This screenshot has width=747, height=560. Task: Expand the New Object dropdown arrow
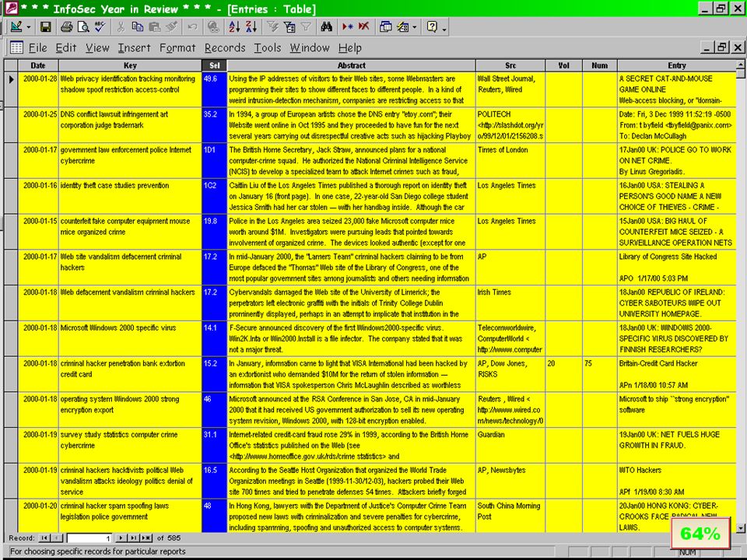pos(414,27)
